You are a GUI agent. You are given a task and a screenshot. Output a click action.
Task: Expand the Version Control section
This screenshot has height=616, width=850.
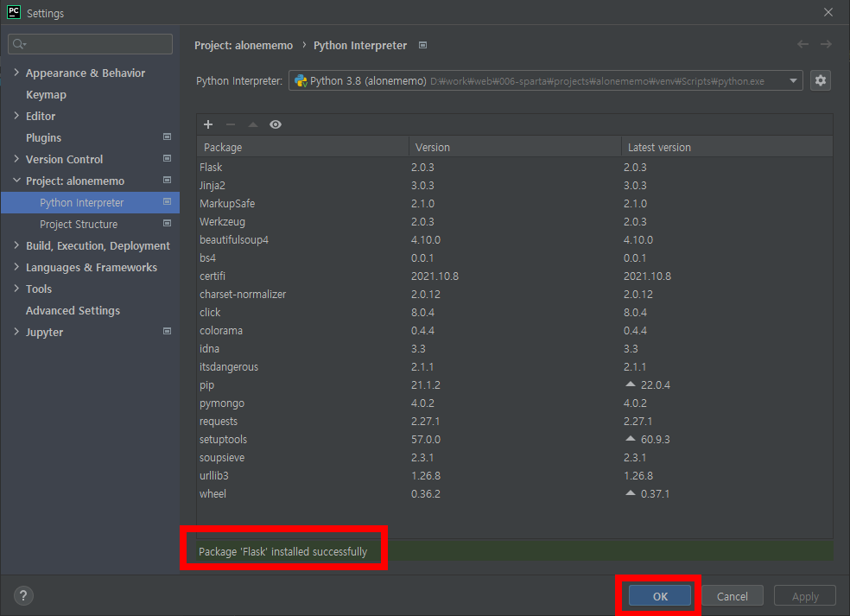pyautogui.click(x=16, y=159)
